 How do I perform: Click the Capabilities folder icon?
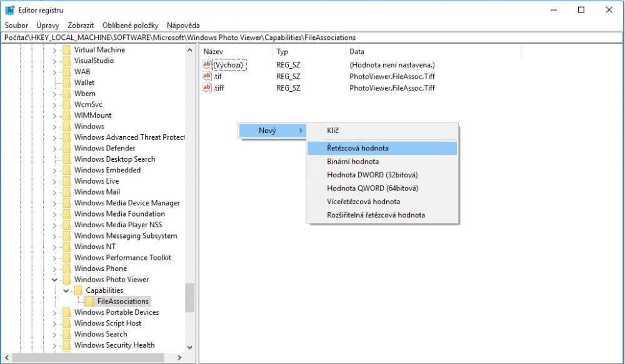78,290
